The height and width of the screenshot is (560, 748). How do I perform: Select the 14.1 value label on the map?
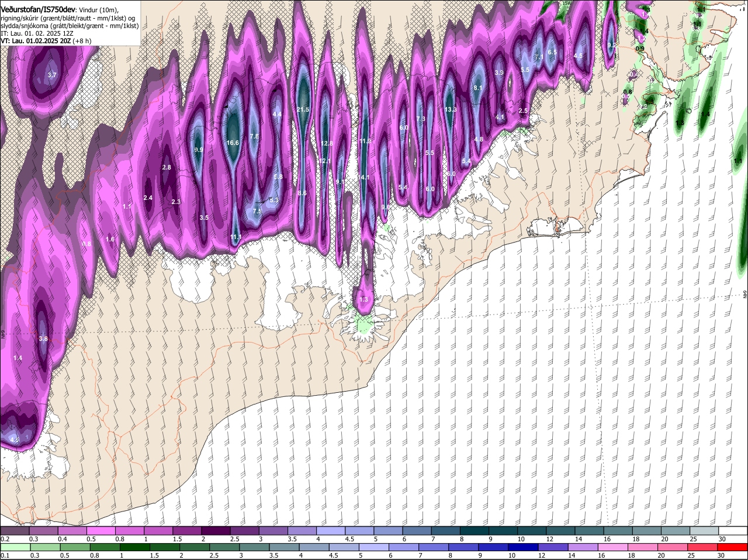364,177
